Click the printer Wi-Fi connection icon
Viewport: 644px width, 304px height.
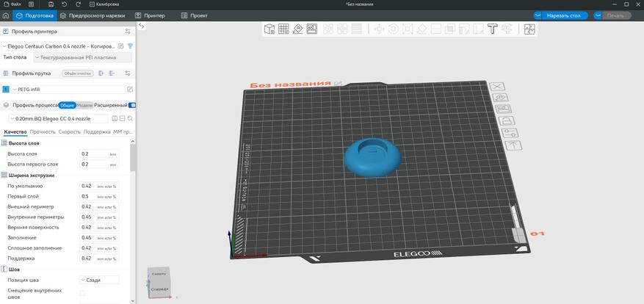tap(130, 46)
